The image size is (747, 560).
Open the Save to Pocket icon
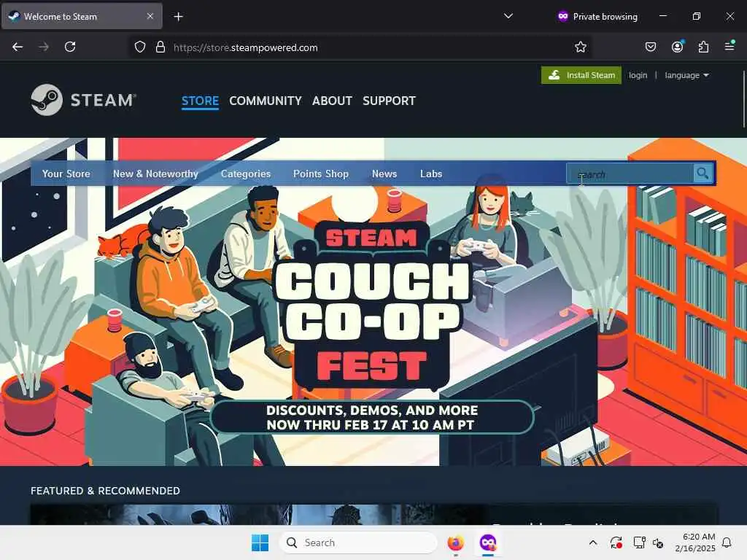[650, 47]
